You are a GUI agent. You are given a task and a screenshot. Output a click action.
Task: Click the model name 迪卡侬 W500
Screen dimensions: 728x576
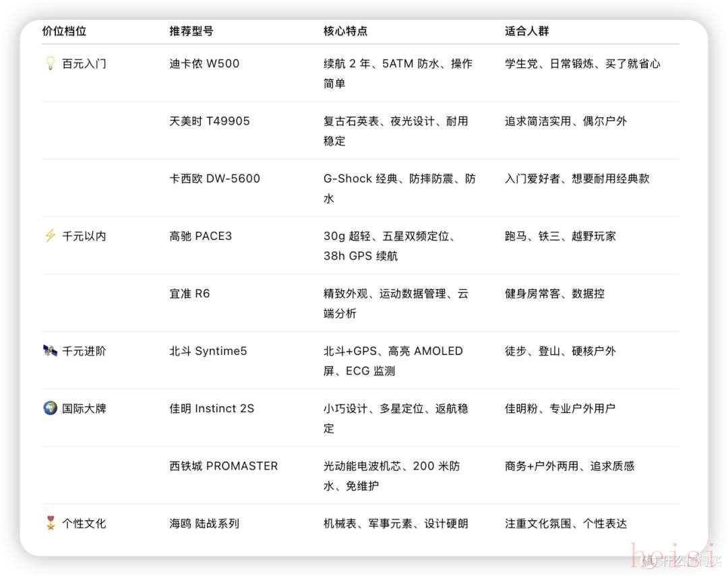[x=204, y=63]
